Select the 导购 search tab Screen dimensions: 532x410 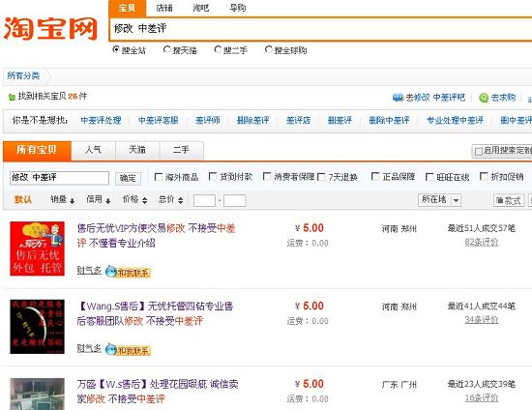[x=238, y=8]
